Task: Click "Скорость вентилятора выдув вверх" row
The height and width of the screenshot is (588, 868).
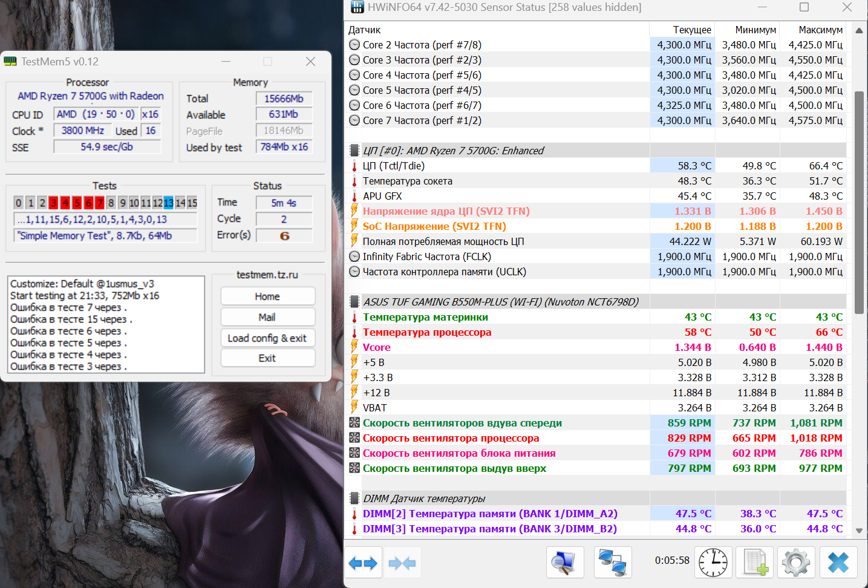Action: click(596, 468)
